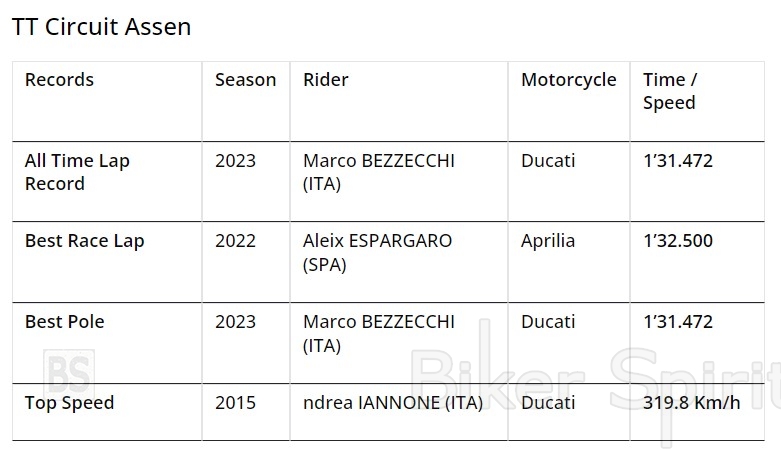The width and height of the screenshot is (781, 451).
Task: Click the 319.8 Km/h speed value
Action: click(x=693, y=403)
